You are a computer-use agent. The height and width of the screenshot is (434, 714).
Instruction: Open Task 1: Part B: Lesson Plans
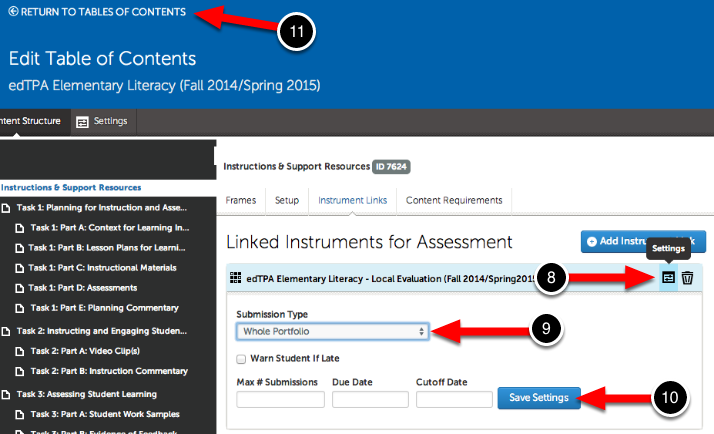click(107, 248)
